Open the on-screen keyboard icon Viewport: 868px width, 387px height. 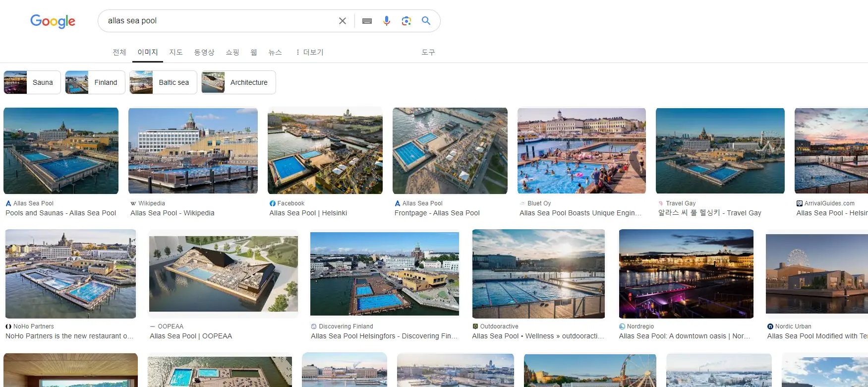[x=367, y=21]
